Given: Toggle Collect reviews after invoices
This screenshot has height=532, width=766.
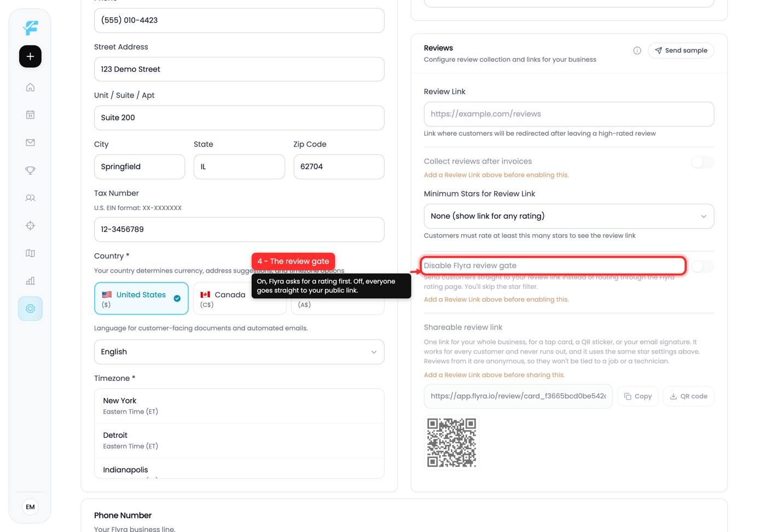Looking at the screenshot, I should click(703, 162).
